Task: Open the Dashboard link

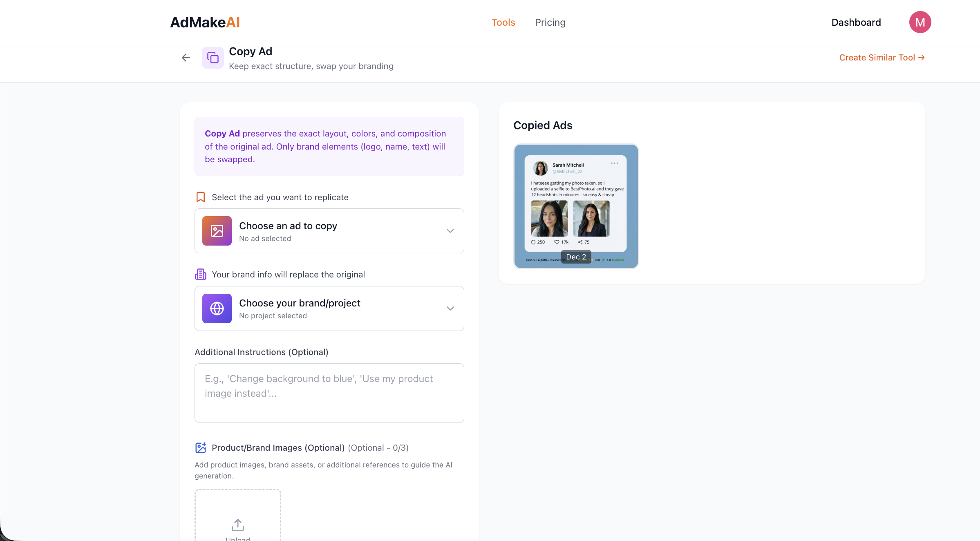Action: click(x=856, y=22)
